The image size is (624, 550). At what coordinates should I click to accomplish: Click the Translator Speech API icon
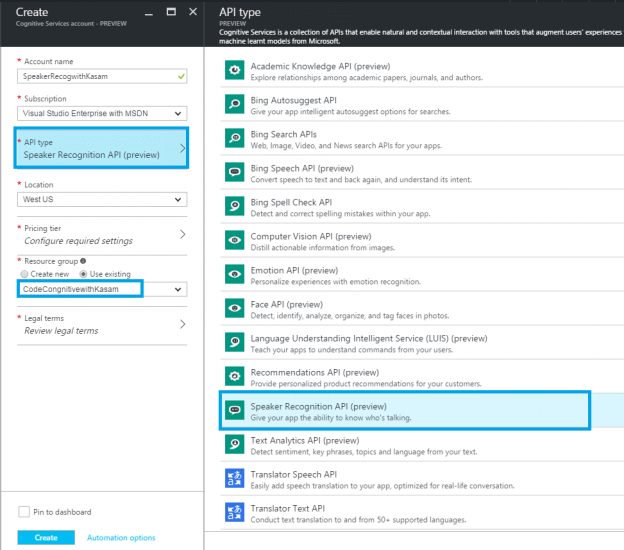(234, 478)
